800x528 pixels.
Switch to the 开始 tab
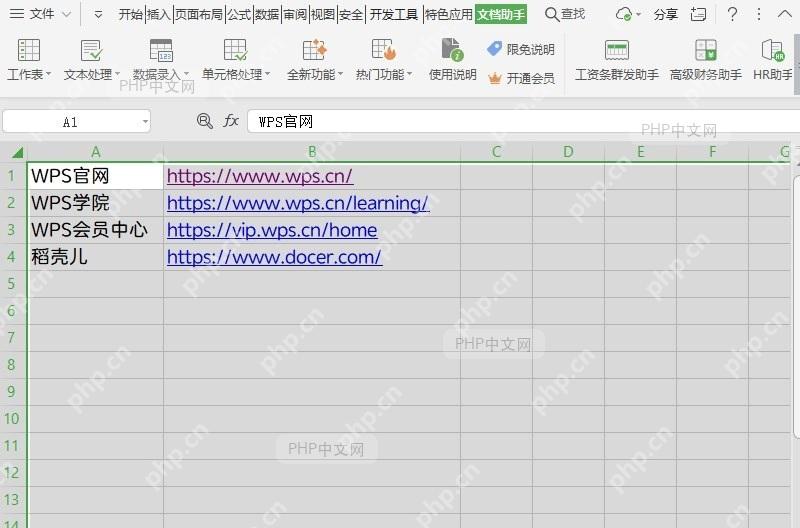coord(131,14)
